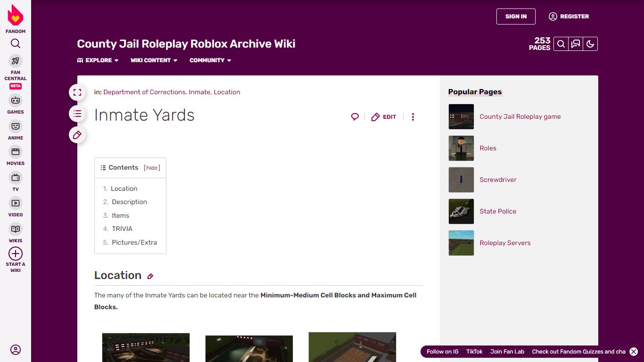Click State Police car thumbnail
This screenshot has height=362, width=644.
tap(461, 211)
